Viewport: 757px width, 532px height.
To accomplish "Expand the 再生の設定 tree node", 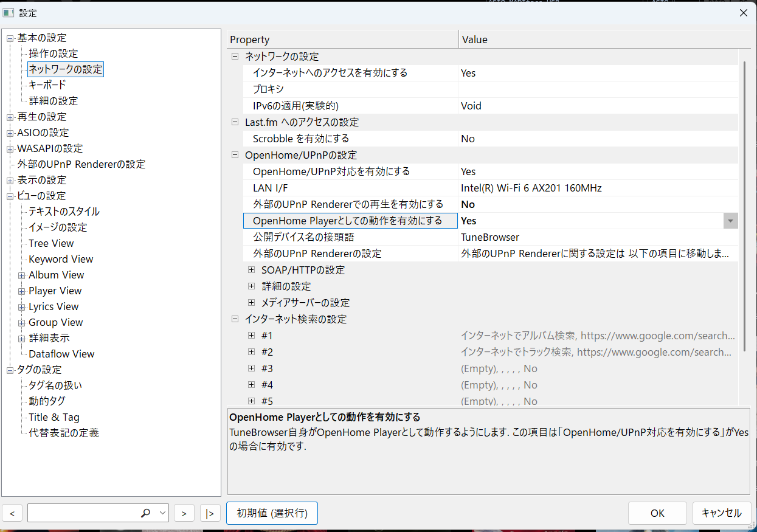I will click(x=10, y=117).
